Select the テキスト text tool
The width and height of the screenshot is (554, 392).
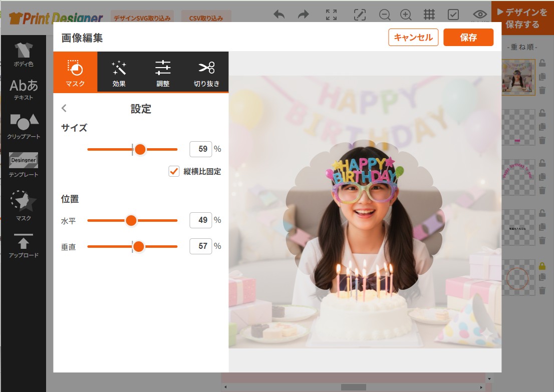tap(24, 89)
